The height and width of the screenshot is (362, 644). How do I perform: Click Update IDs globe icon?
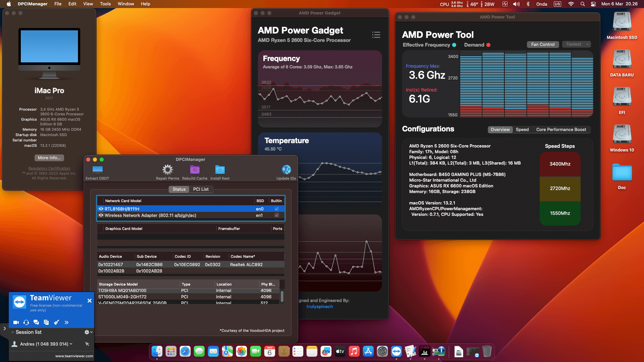tap(286, 170)
